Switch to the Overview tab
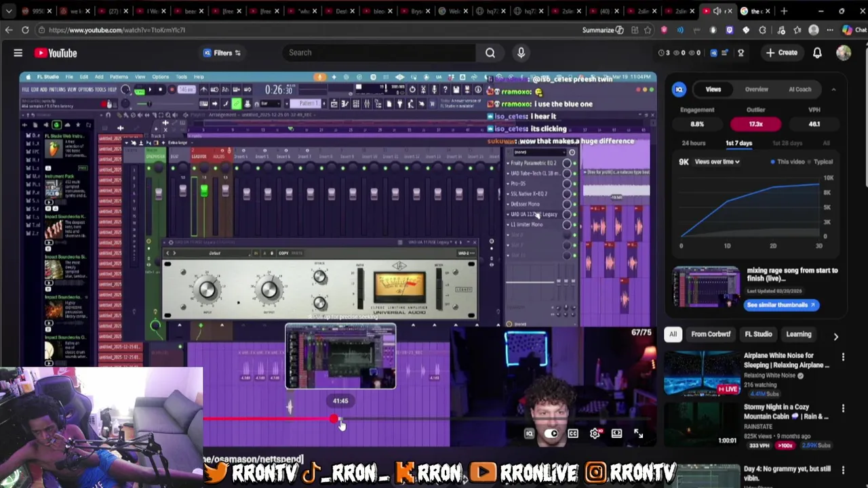The height and width of the screenshot is (488, 868). point(756,89)
